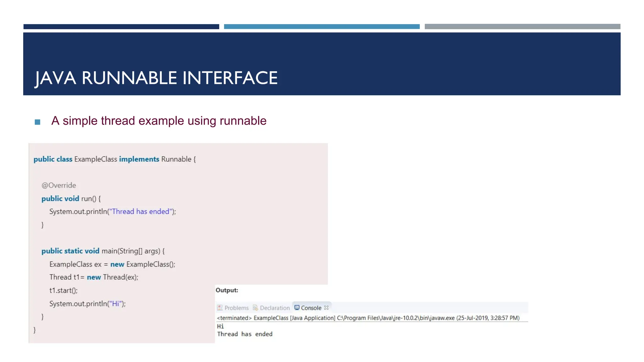Click the square bullet marker before 'A simple thread'
644x362 pixels.
pos(37,122)
